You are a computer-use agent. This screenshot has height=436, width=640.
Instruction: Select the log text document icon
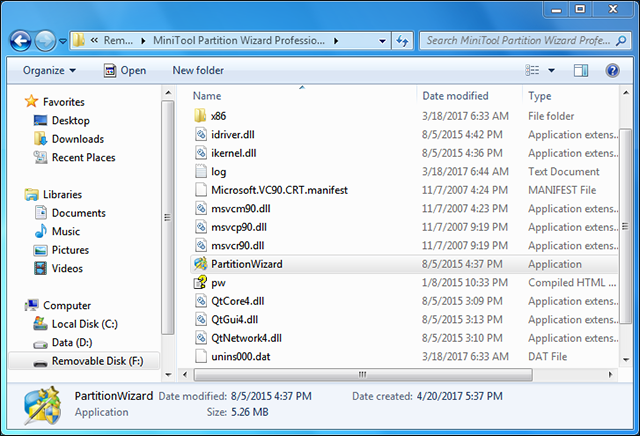tap(200, 171)
